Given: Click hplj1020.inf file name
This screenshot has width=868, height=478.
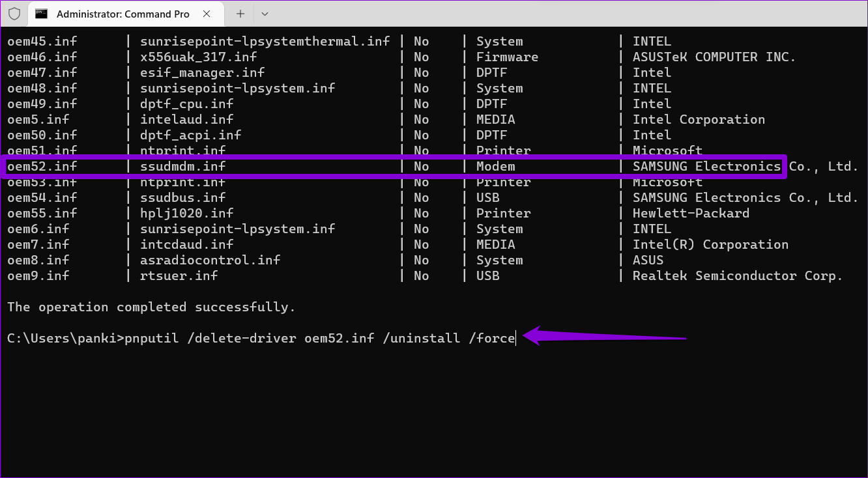Looking at the screenshot, I should pos(187,214).
